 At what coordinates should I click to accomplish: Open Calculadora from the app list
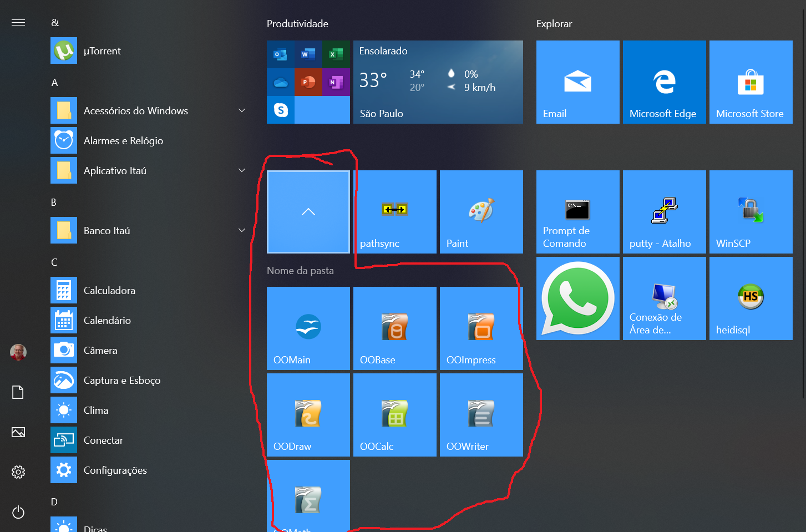(109, 291)
